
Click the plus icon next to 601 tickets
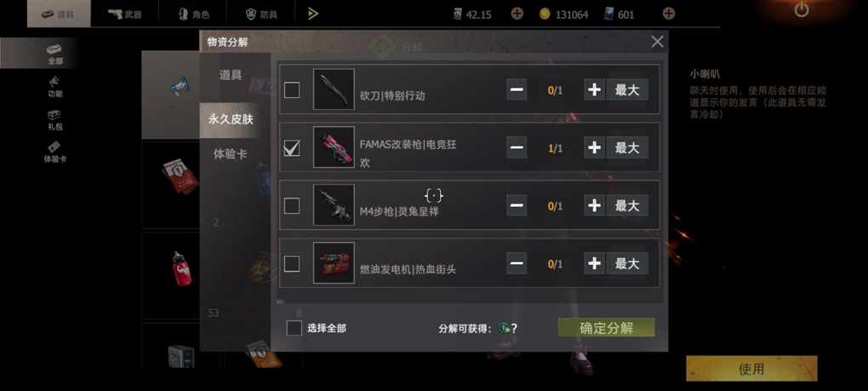coord(669,14)
